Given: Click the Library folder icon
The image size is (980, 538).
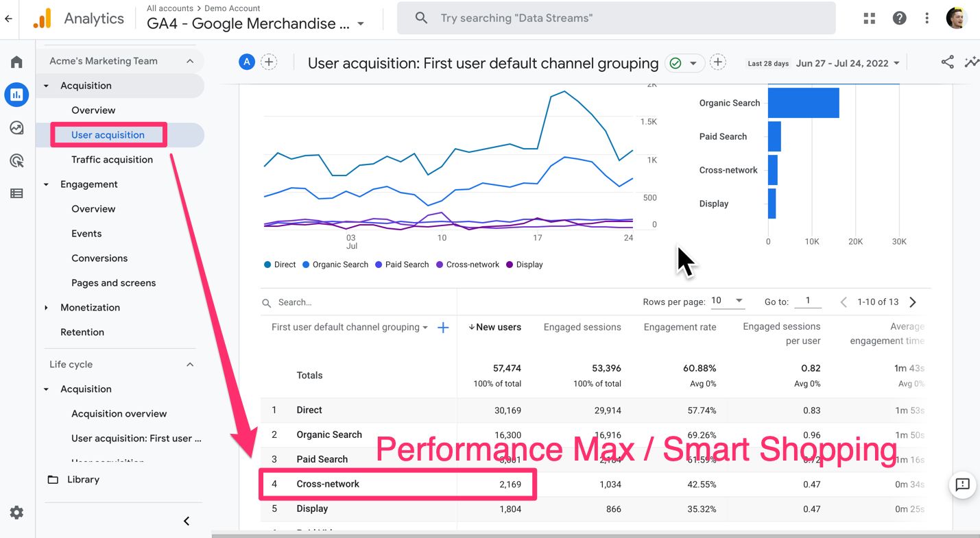Looking at the screenshot, I should (53, 479).
